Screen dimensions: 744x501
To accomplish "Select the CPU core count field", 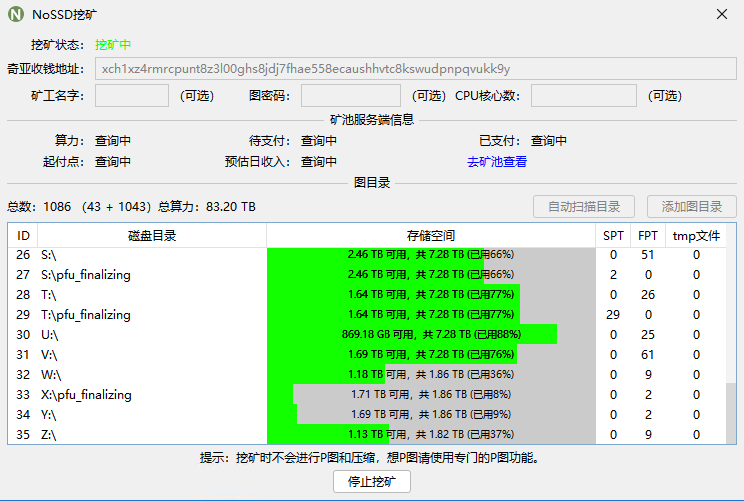I will click(x=583, y=96).
